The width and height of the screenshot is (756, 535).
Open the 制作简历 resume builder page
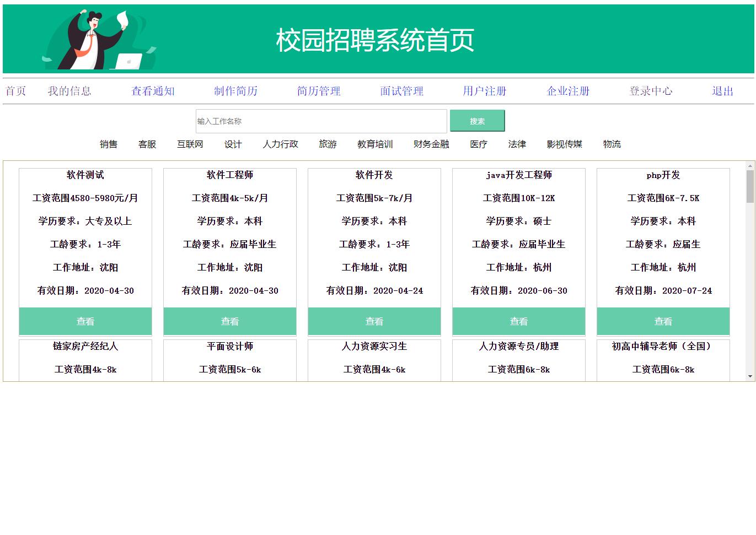coord(236,91)
